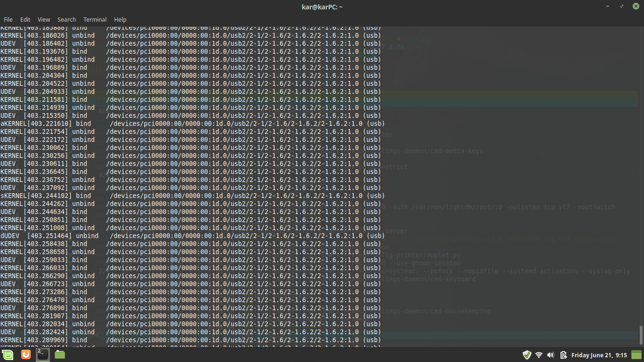Click the KERNEL[403.289969] bind line
Screen dimensions: 644x362
click(190, 340)
